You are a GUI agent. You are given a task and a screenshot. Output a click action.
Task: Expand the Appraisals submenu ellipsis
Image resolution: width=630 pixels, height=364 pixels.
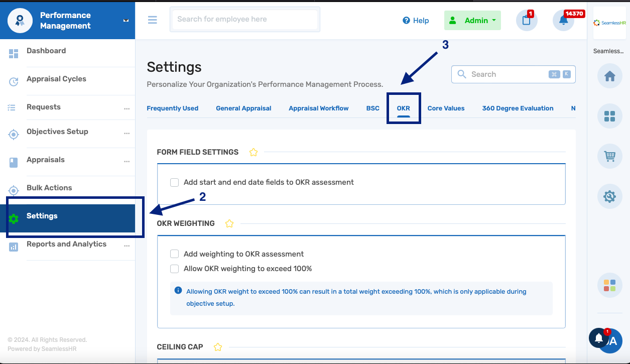coord(127,162)
